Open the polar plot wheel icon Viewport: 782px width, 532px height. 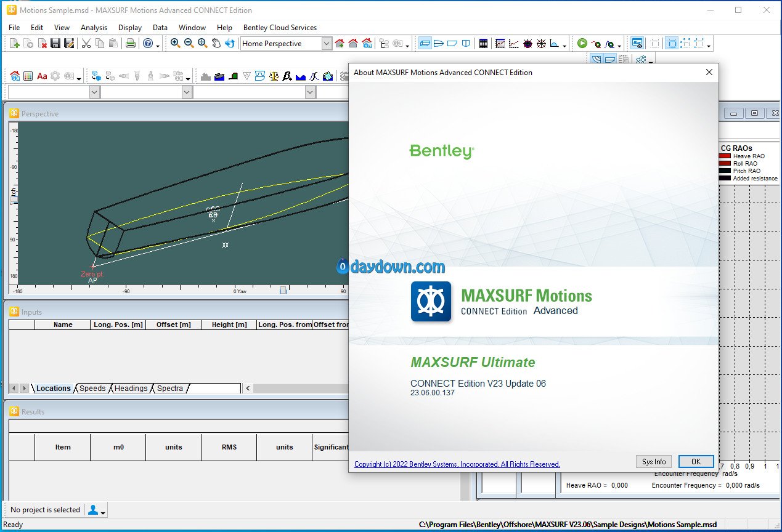tap(541, 43)
